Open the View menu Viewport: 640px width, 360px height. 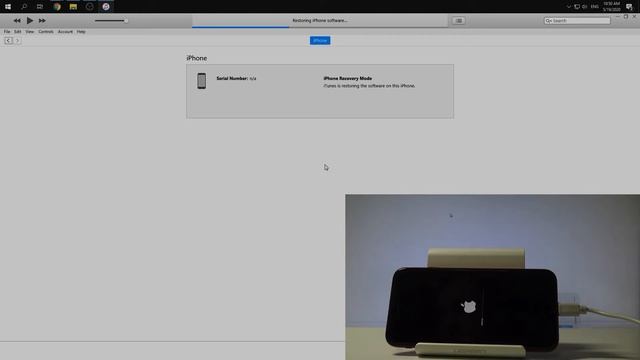click(30, 31)
